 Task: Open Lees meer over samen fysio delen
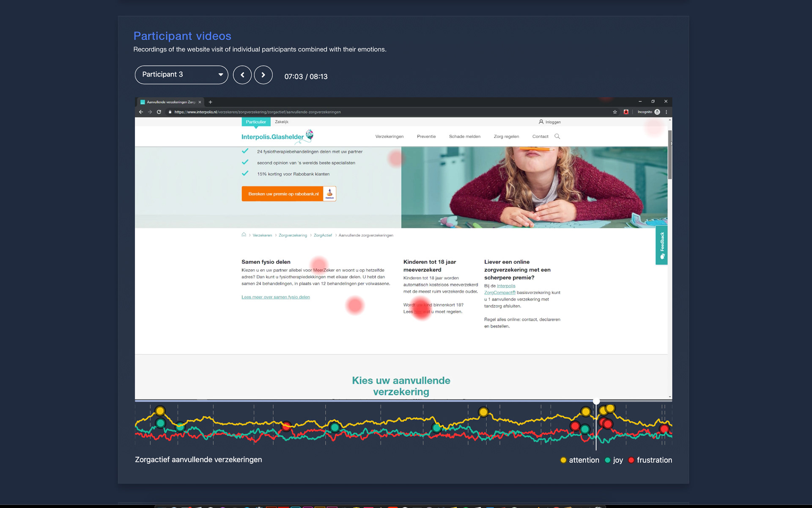275,297
